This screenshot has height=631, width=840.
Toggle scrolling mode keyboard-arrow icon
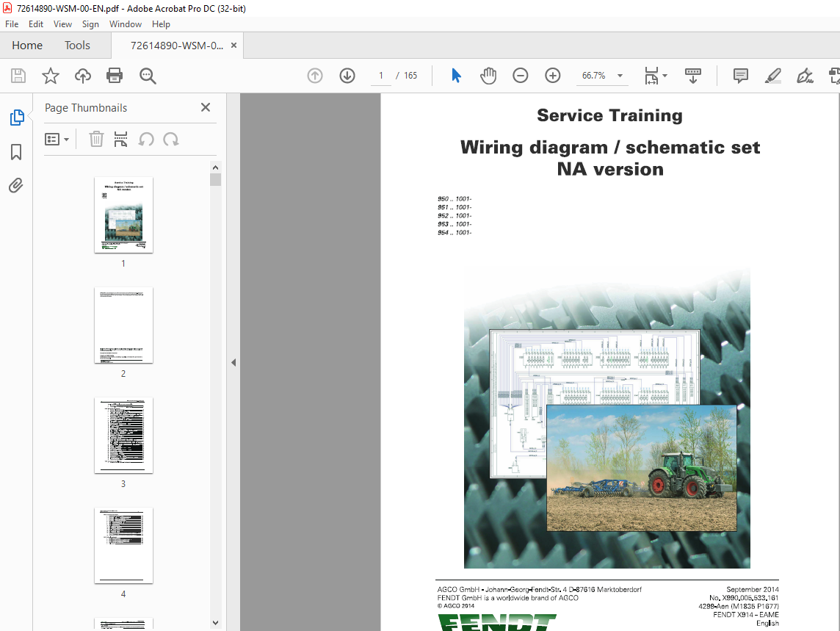[692, 76]
